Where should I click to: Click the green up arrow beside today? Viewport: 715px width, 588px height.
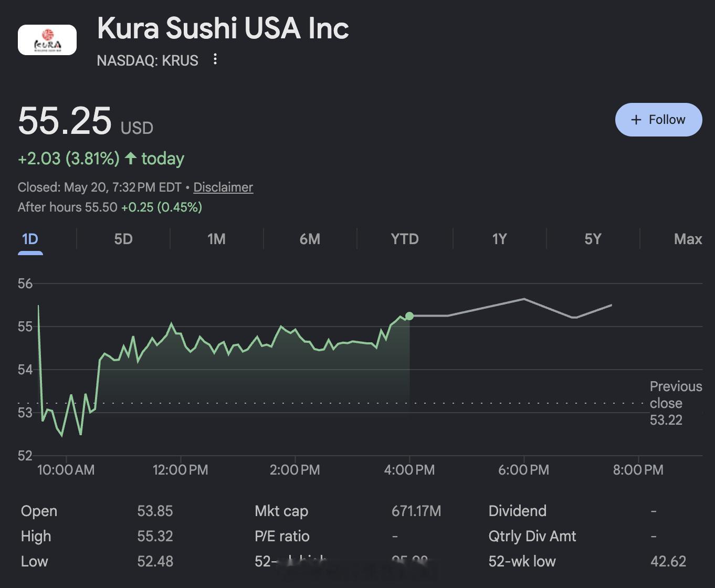pyautogui.click(x=131, y=158)
